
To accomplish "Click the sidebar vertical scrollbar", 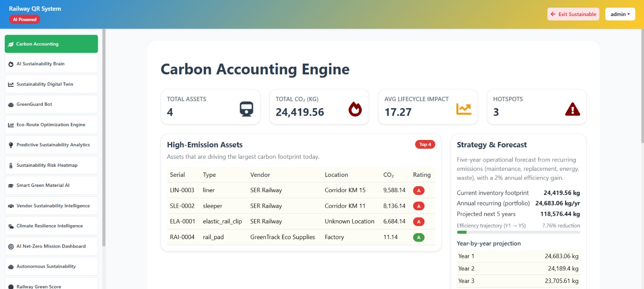I will 104,137.
